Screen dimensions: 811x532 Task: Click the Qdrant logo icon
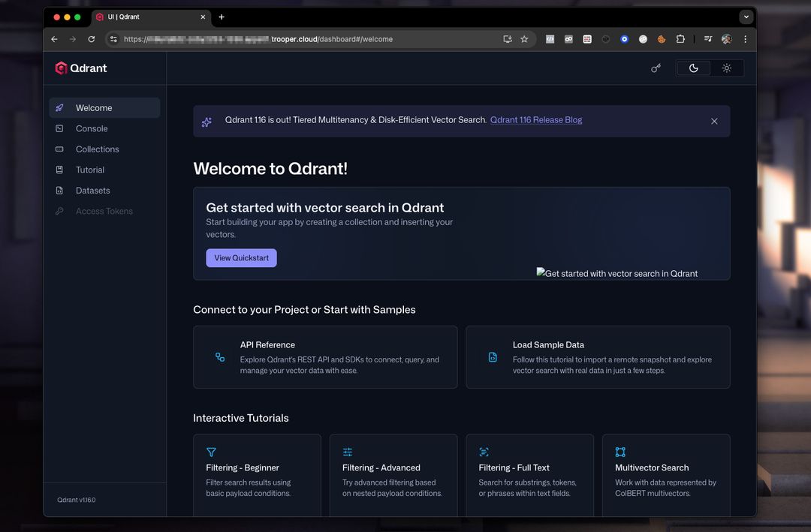point(62,68)
